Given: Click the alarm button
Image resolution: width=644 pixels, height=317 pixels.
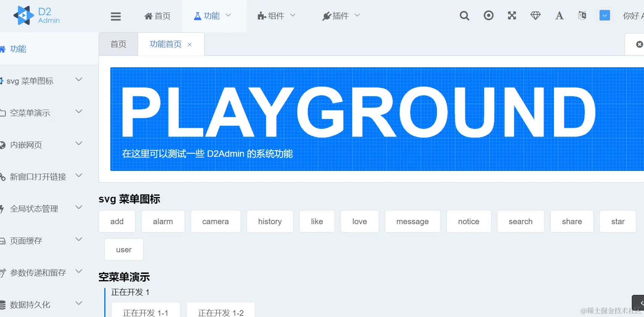Looking at the screenshot, I should [x=163, y=221].
